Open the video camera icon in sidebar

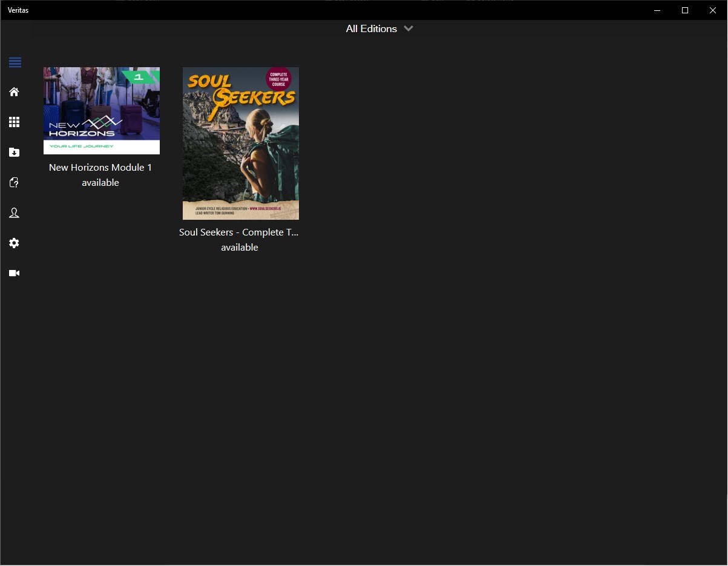click(15, 274)
